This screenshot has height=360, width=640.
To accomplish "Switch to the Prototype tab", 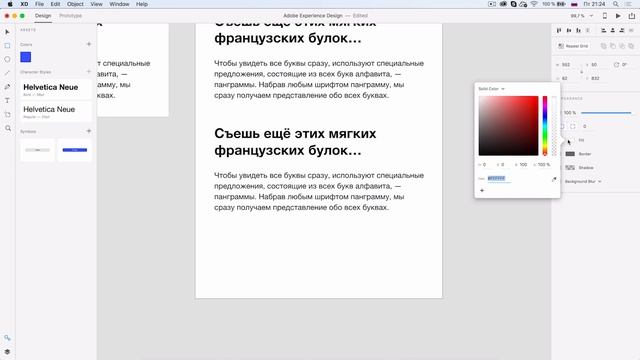I will pos(71,16).
